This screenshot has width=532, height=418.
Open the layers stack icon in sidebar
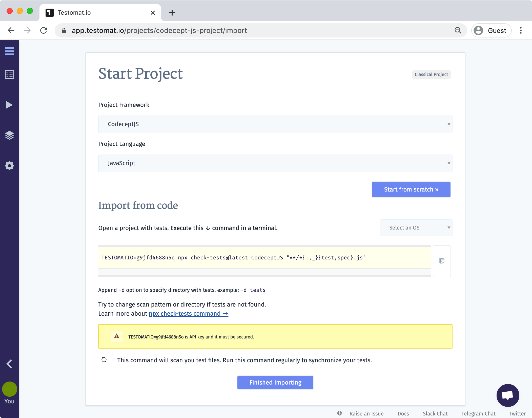click(9, 135)
